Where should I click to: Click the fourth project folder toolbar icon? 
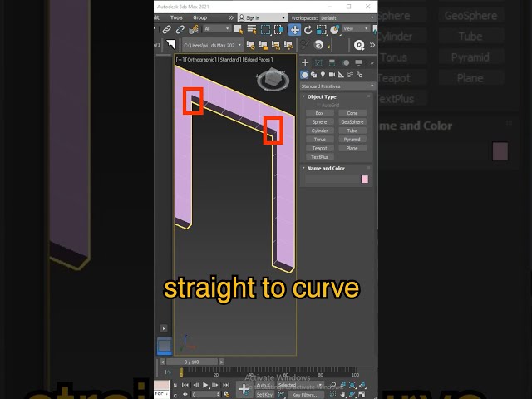(288, 45)
